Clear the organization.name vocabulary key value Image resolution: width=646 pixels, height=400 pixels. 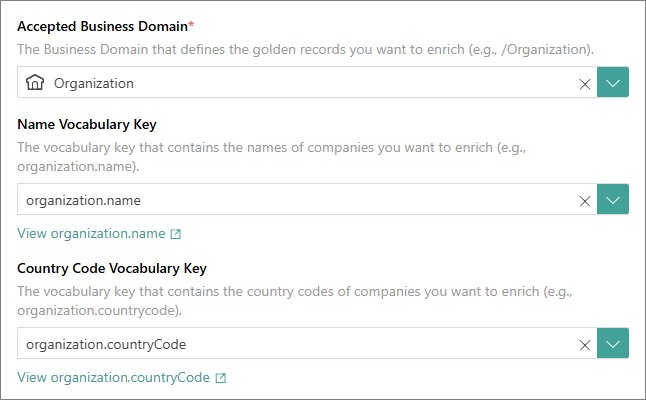click(585, 201)
